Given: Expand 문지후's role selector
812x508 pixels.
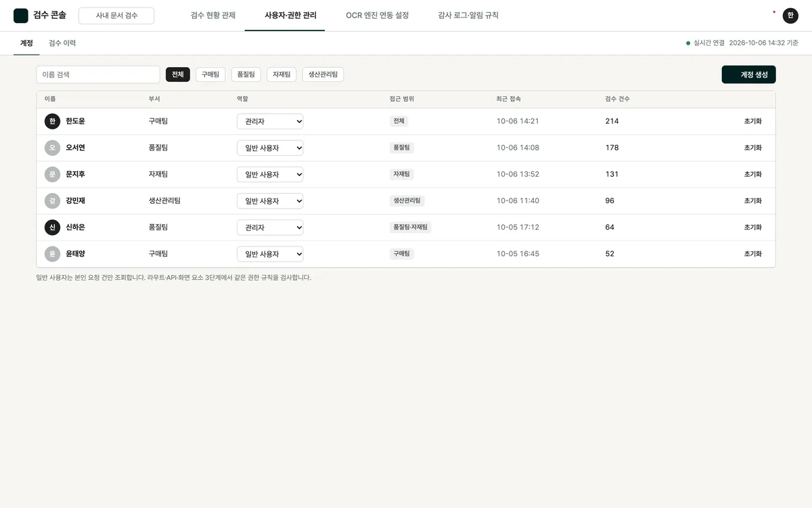Looking at the screenshot, I should coord(270,174).
